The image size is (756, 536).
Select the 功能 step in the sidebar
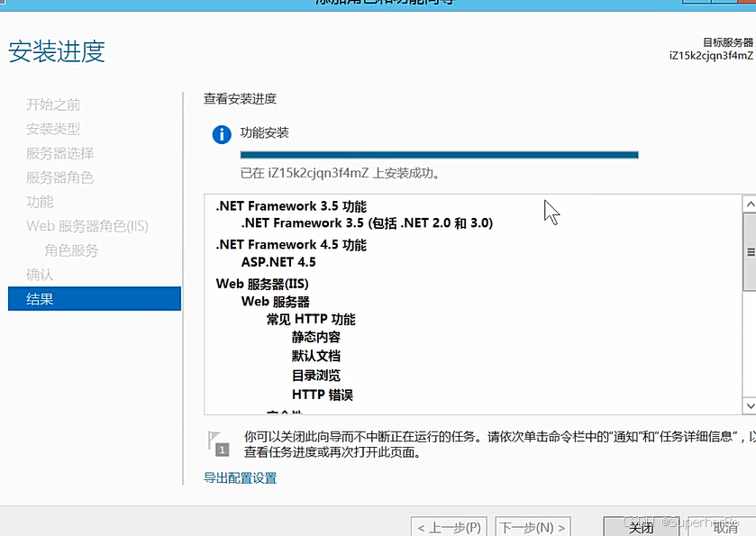[x=40, y=202]
